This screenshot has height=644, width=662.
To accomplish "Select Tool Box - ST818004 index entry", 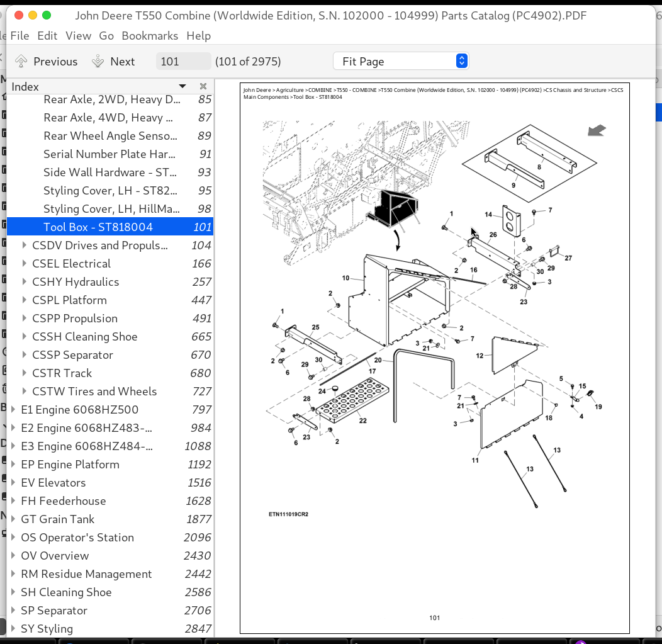I will [98, 227].
